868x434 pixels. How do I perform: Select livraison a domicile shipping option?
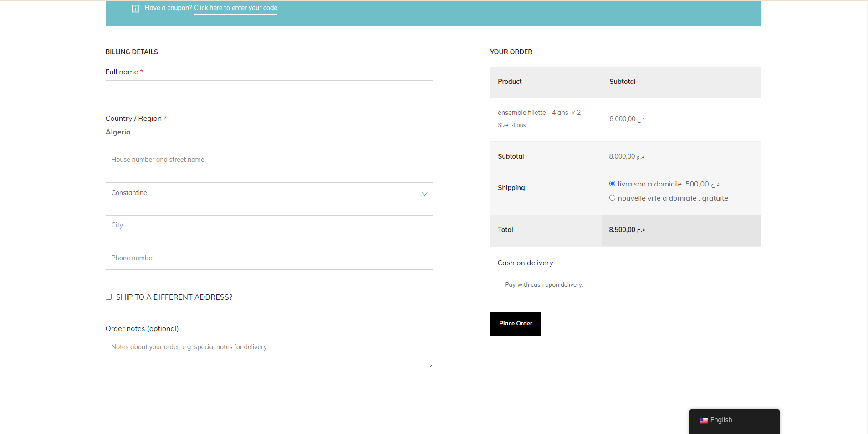click(612, 184)
